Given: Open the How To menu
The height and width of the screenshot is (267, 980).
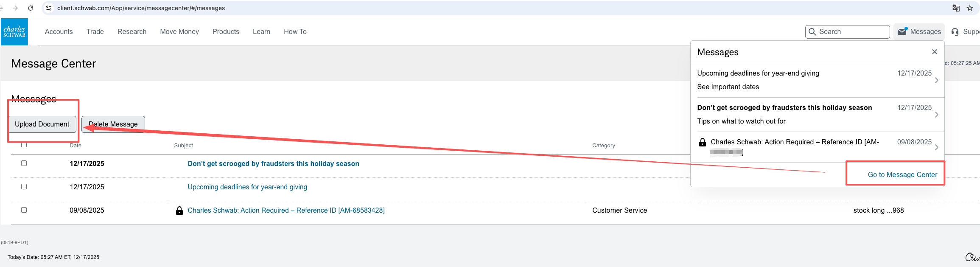Looking at the screenshot, I should 295,32.
